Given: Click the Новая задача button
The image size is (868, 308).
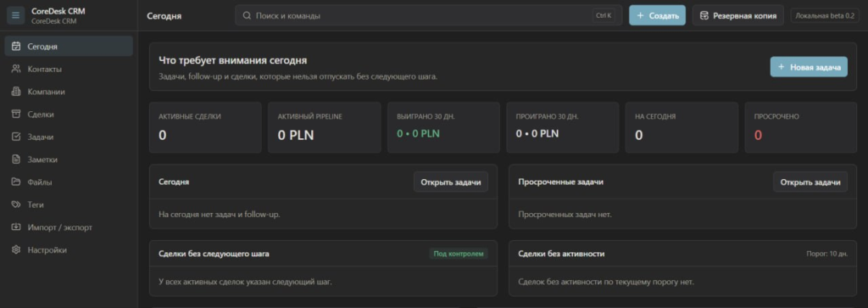Looking at the screenshot, I should 809,67.
